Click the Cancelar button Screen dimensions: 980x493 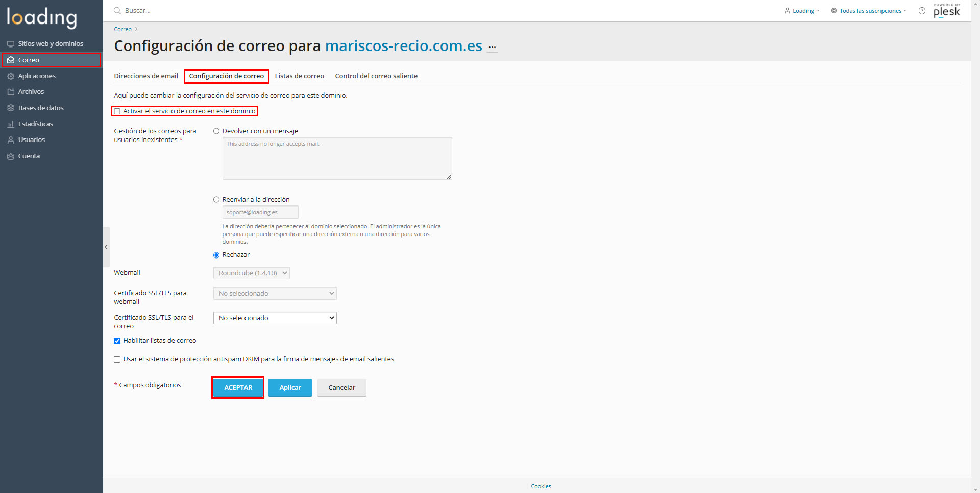(x=341, y=387)
